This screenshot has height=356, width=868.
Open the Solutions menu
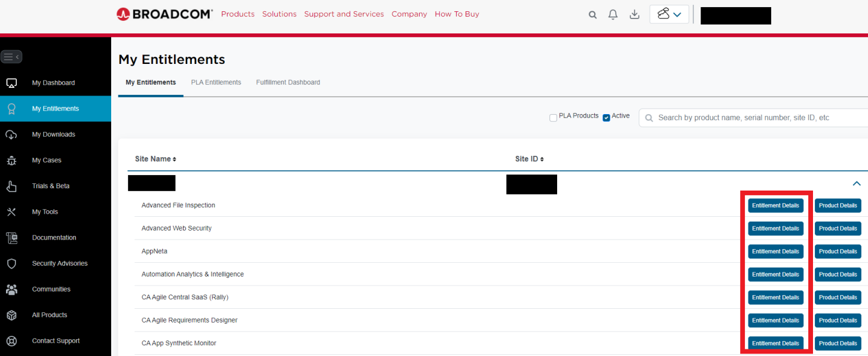click(x=279, y=14)
